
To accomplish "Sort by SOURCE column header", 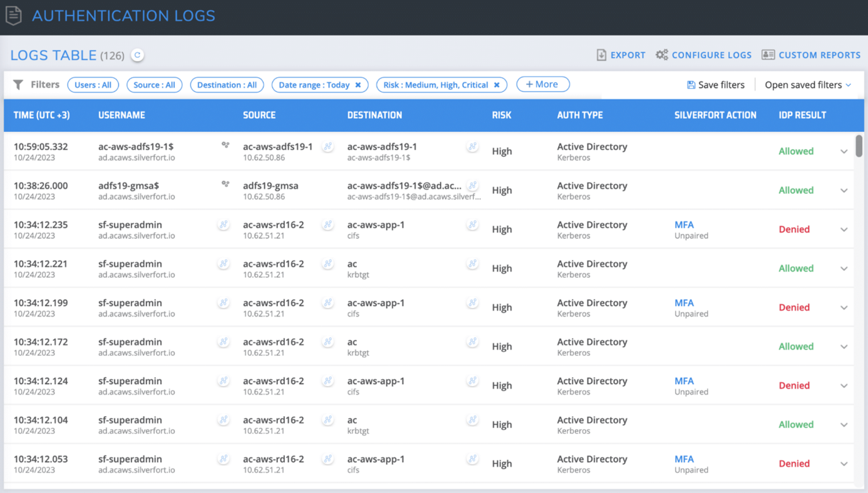I will pyautogui.click(x=259, y=115).
